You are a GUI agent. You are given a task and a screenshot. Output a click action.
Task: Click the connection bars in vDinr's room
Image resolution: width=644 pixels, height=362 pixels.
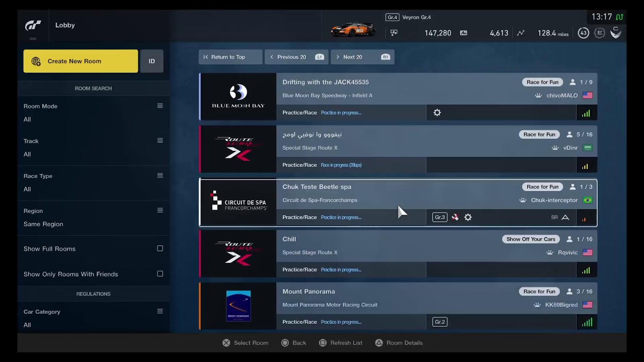585,166
